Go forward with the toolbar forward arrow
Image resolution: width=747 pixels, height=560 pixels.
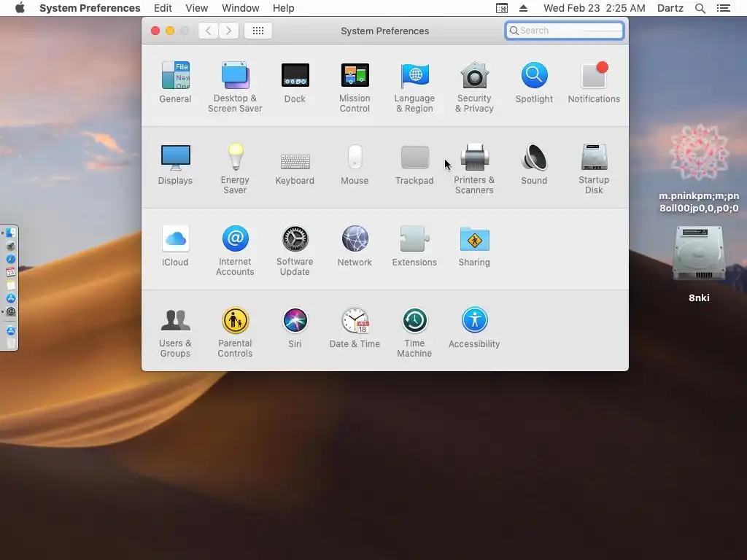point(228,31)
